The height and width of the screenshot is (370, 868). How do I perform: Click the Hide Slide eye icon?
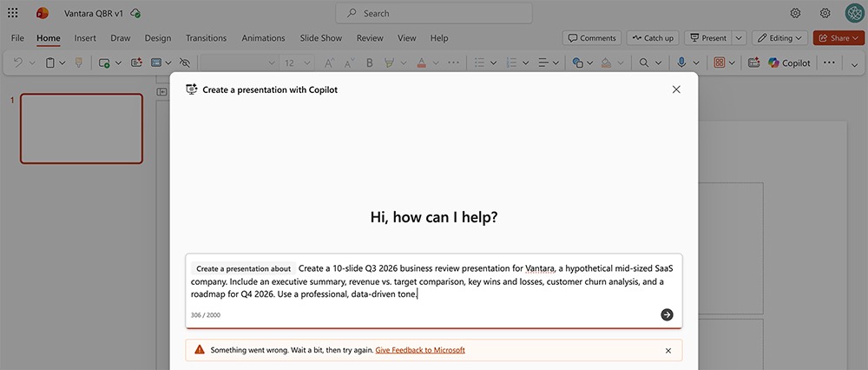click(x=183, y=63)
